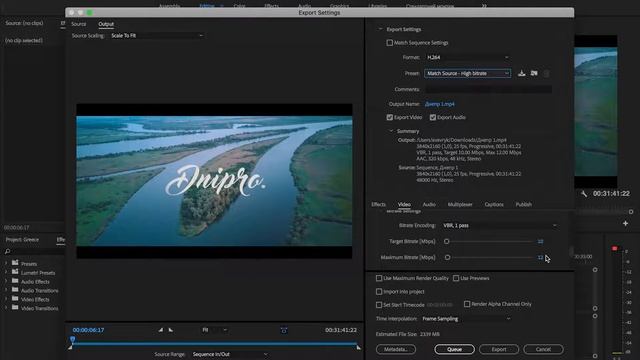The height and width of the screenshot is (360, 640).
Task: Click the blue playhead on preview timeline
Action: 73,340
